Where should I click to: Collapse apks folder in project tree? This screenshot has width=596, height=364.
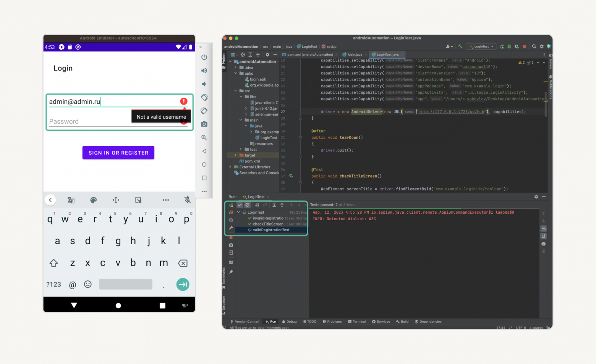pos(236,73)
